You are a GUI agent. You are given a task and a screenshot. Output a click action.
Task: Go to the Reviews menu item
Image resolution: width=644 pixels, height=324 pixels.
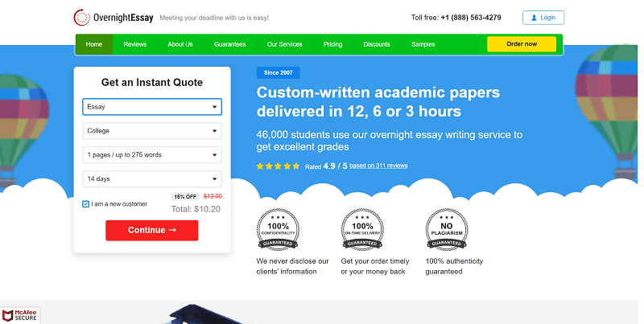coord(134,44)
